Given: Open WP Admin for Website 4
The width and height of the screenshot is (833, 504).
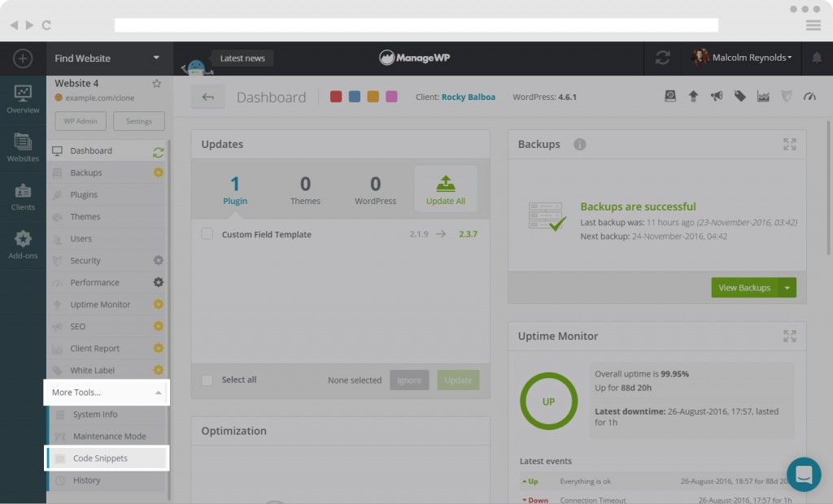Looking at the screenshot, I should coord(80,119).
